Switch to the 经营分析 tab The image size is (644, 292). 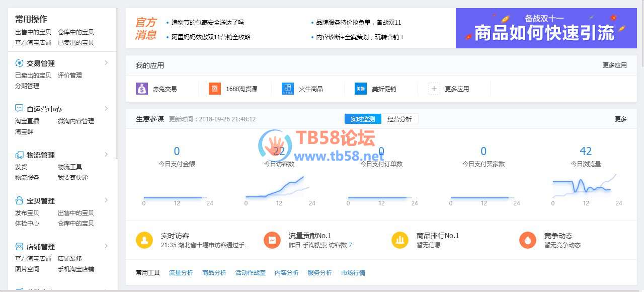(x=399, y=119)
